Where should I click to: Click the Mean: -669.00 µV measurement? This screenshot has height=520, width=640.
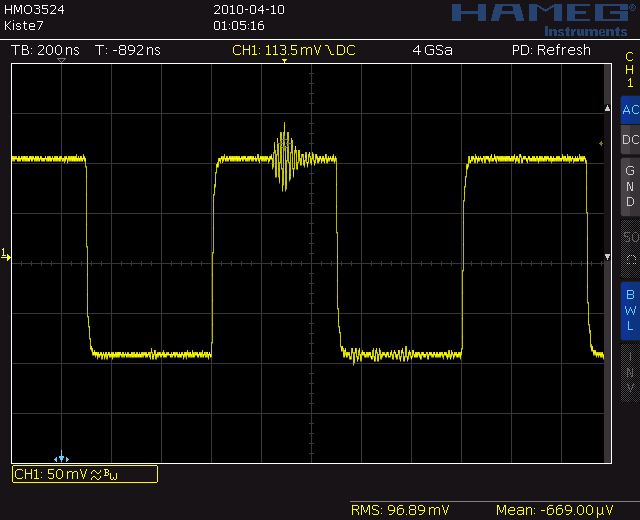554,510
